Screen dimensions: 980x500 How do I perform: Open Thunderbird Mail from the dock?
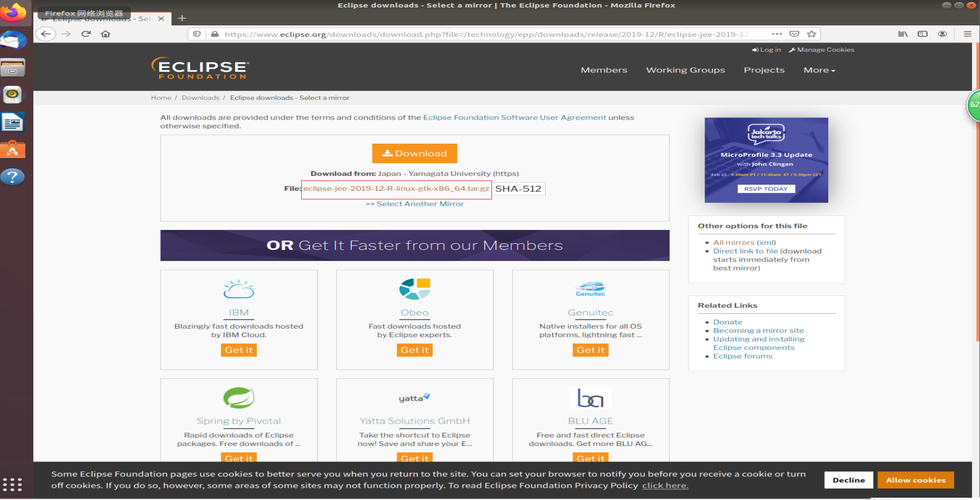(x=13, y=40)
